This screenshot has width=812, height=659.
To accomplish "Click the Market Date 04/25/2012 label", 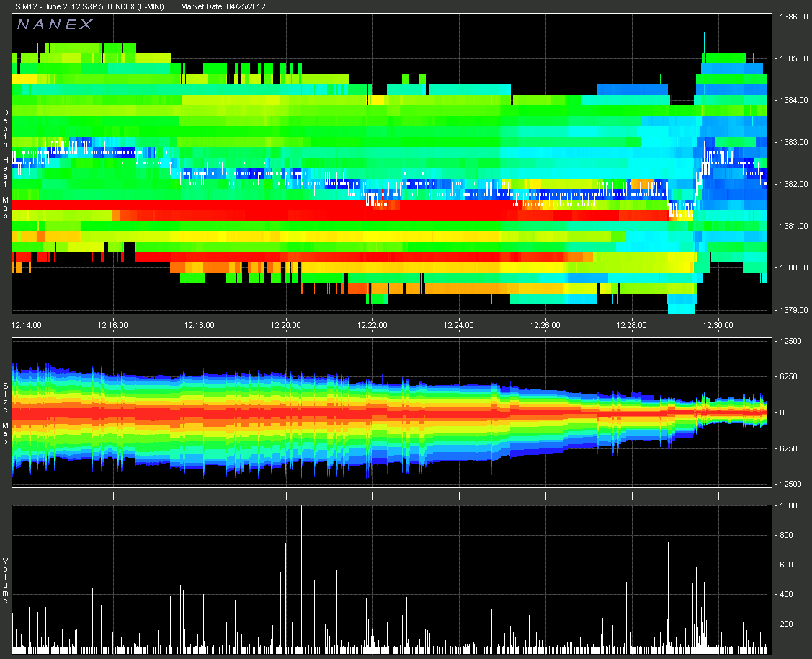I will tap(223, 6).
